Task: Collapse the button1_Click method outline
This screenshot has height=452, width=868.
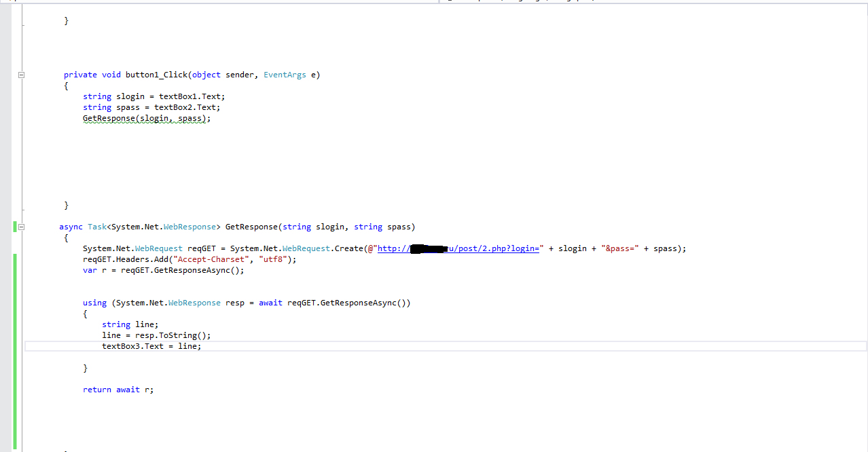Action: coord(21,75)
